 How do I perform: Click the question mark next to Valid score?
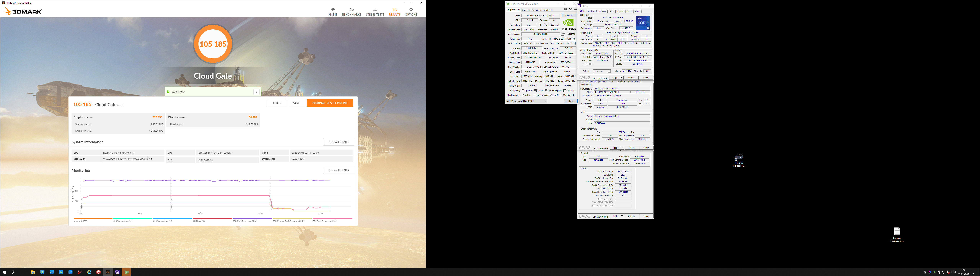coord(256,92)
